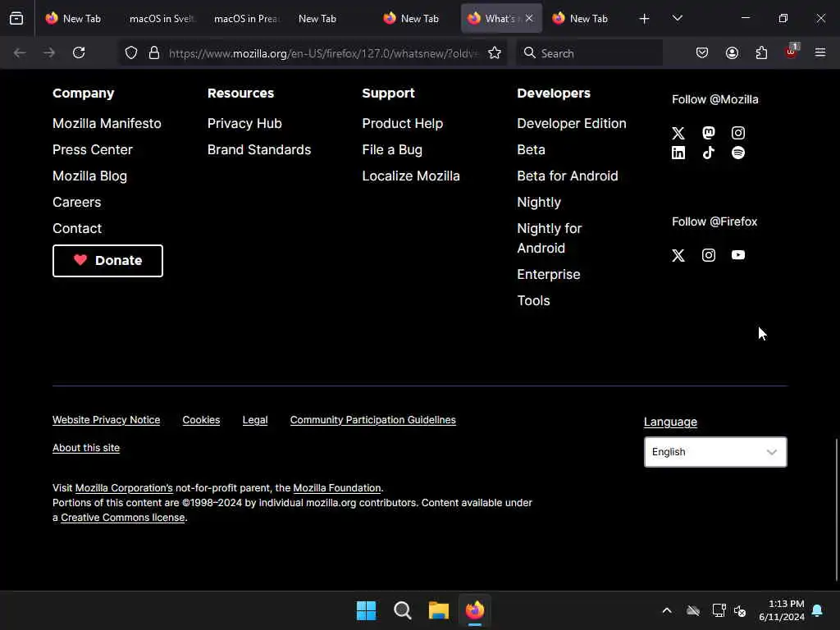Open Press Center link

pyautogui.click(x=92, y=149)
